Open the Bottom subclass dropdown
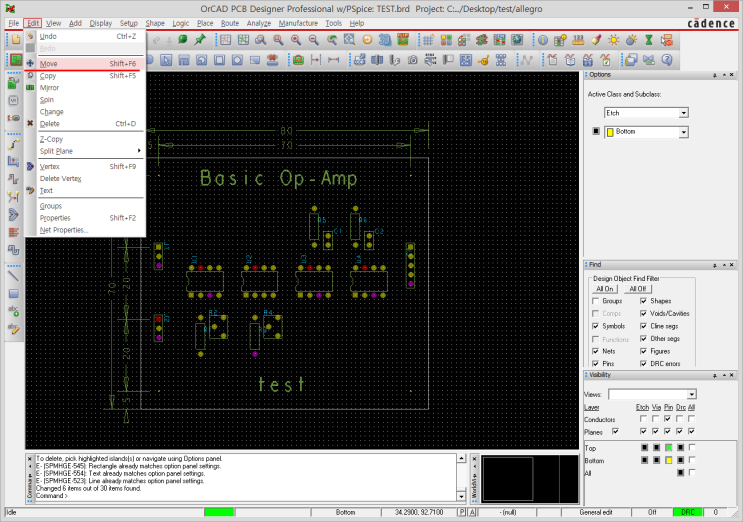 tap(684, 132)
